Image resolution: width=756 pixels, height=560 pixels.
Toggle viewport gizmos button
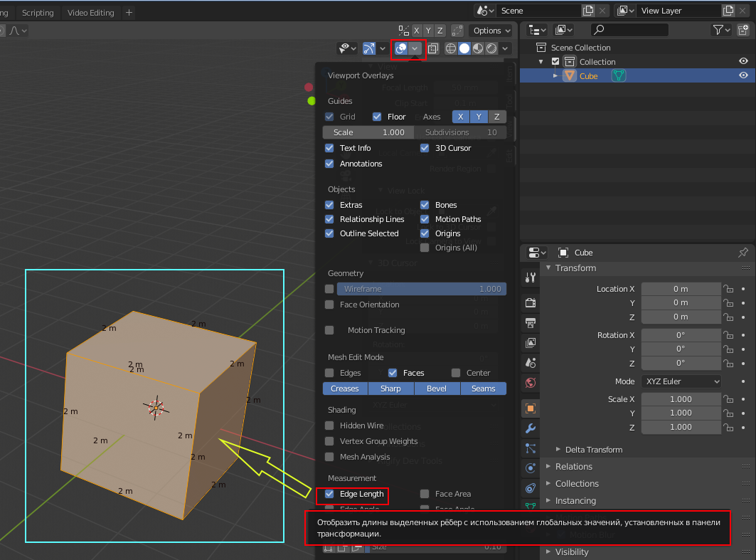point(369,48)
